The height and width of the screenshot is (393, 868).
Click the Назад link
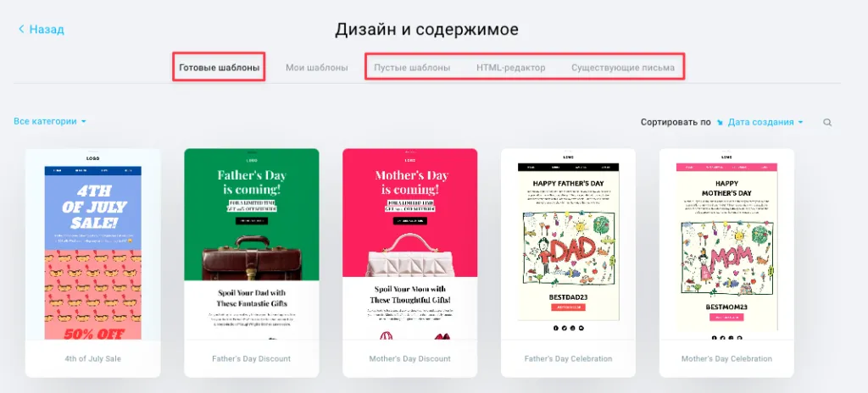click(x=47, y=29)
